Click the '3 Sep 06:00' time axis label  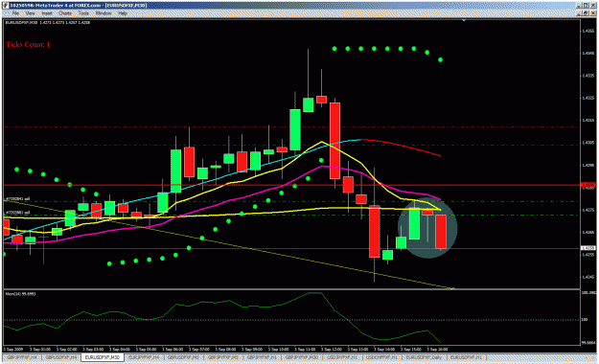[x=173, y=349]
